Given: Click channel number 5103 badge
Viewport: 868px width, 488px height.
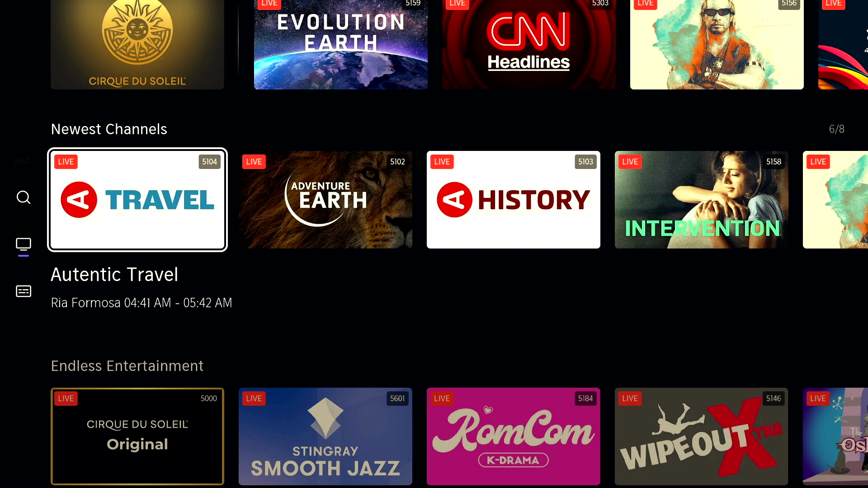Looking at the screenshot, I should [x=585, y=162].
